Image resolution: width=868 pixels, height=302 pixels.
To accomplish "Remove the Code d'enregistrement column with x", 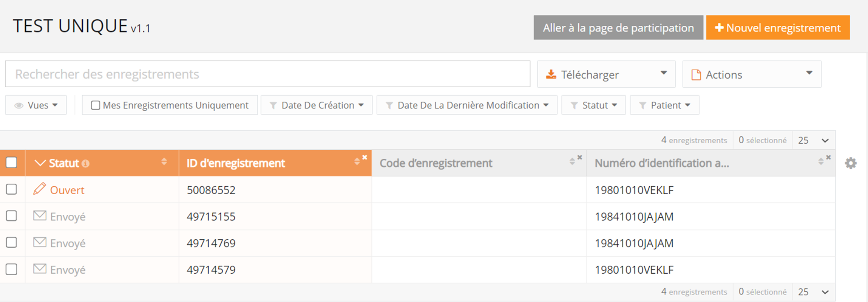I will 579,157.
